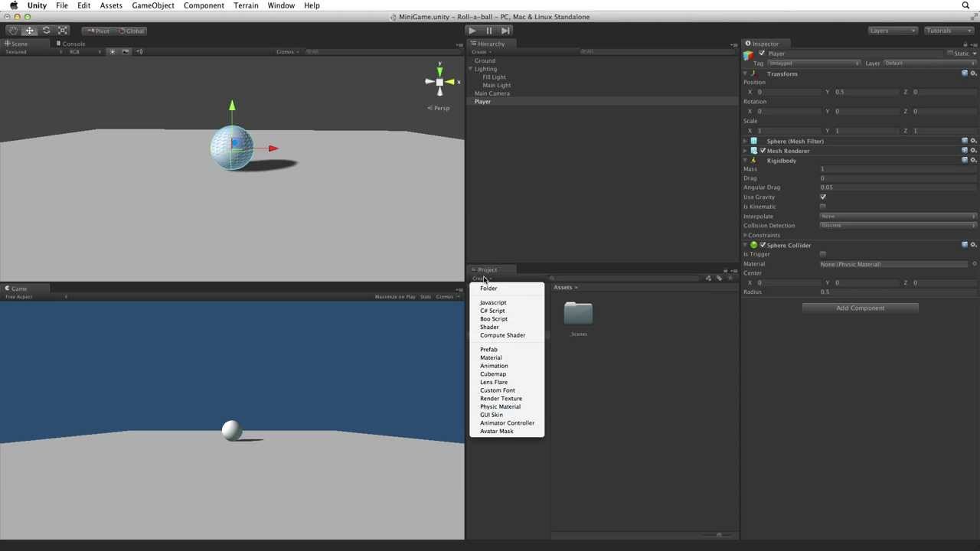Select the Scenes folder in the Assets panel
The image size is (980, 551).
coord(578,314)
